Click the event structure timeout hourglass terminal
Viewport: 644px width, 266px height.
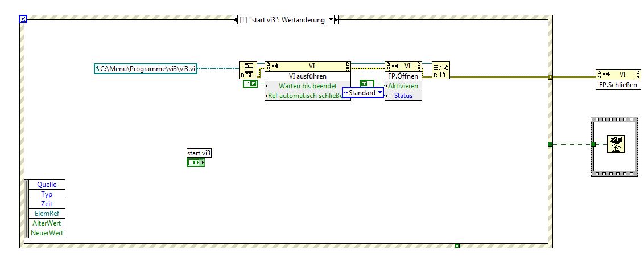(23, 19)
